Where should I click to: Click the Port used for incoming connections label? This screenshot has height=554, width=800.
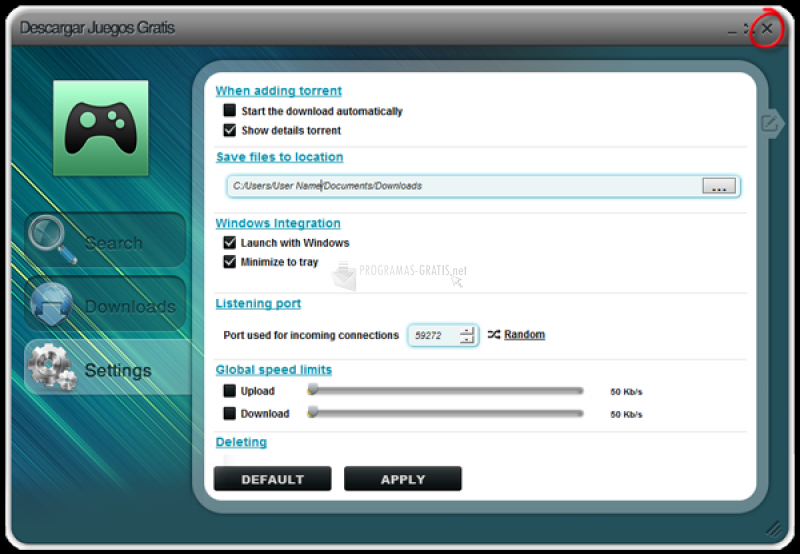point(311,335)
